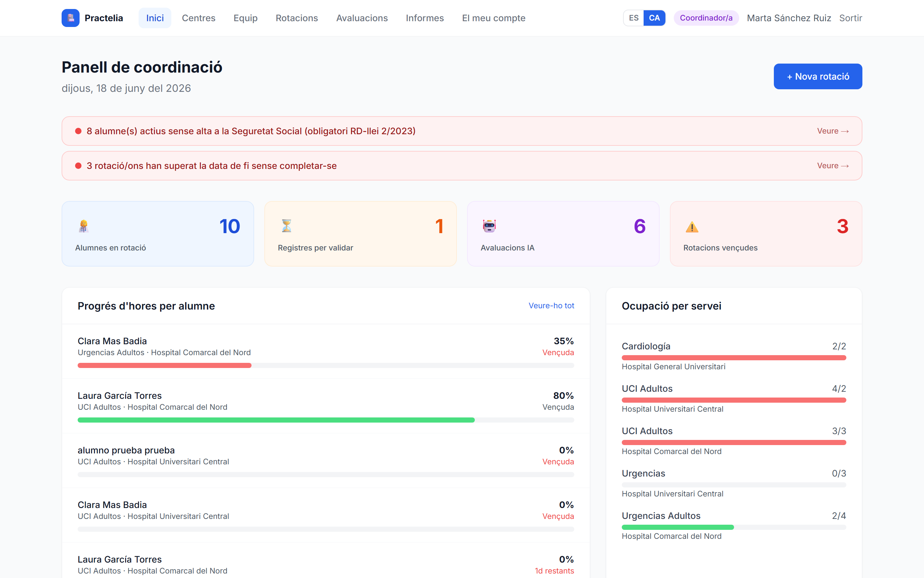The width and height of the screenshot is (924, 578).
Task: Click the Seguretat Social alert message text
Action: (x=251, y=131)
